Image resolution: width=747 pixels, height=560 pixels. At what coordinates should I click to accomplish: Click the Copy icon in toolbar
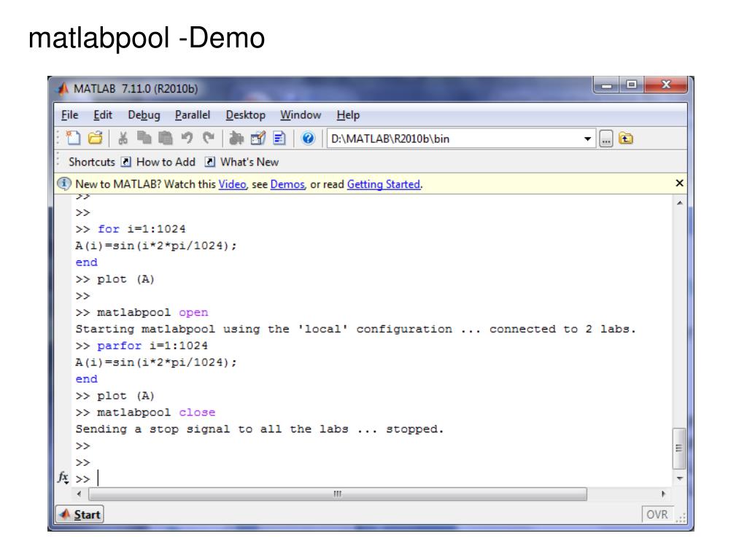(144, 138)
